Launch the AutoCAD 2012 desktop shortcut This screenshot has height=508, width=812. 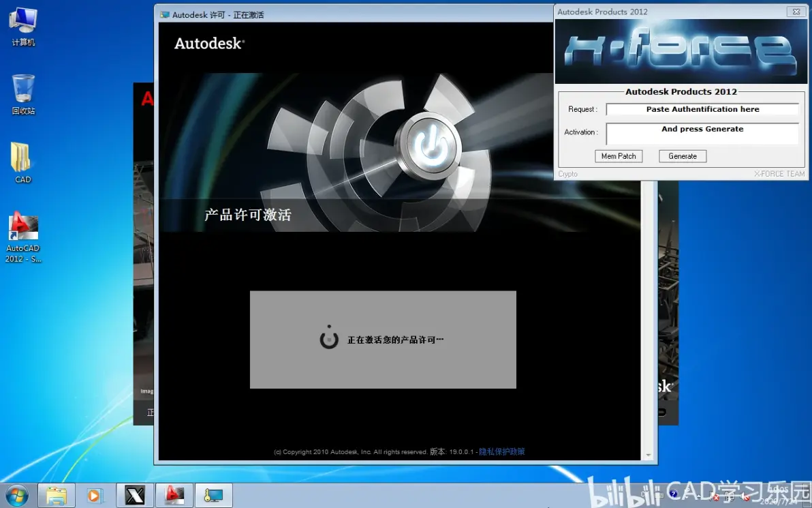tap(23, 237)
